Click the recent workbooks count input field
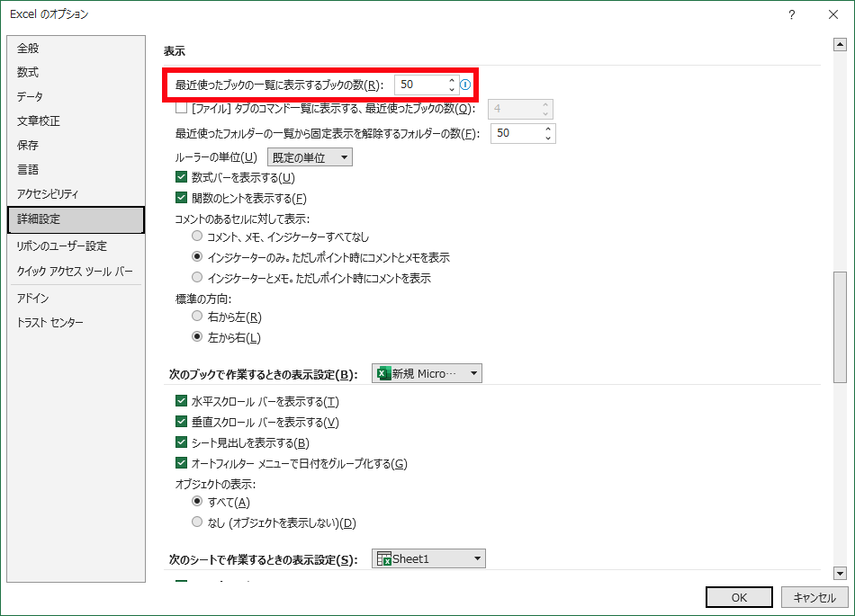This screenshot has height=616, width=855. [421, 85]
